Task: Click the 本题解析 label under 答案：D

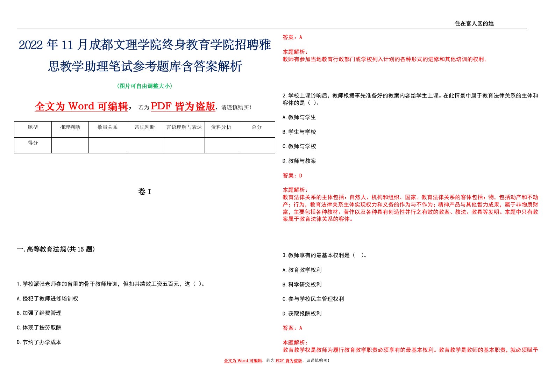Action: [295, 190]
